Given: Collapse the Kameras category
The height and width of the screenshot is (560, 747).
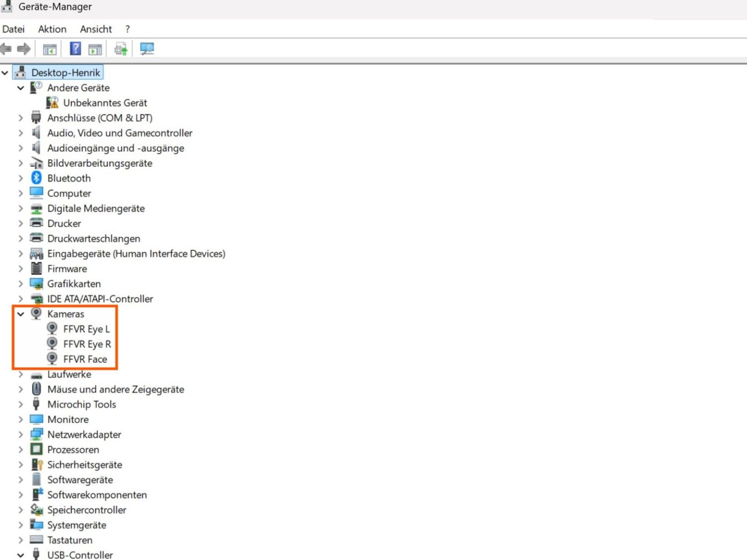Looking at the screenshot, I should coord(20,314).
